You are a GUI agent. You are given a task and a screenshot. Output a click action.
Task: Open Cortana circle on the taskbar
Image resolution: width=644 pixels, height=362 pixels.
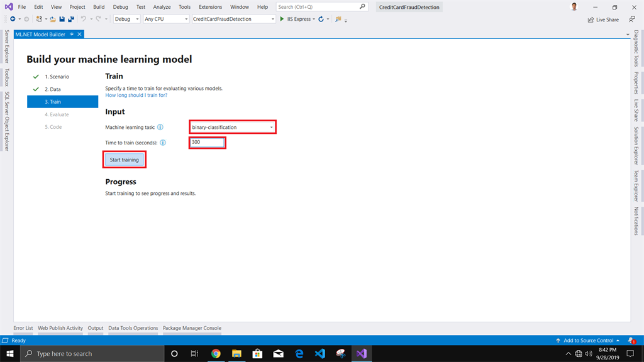coord(174,353)
